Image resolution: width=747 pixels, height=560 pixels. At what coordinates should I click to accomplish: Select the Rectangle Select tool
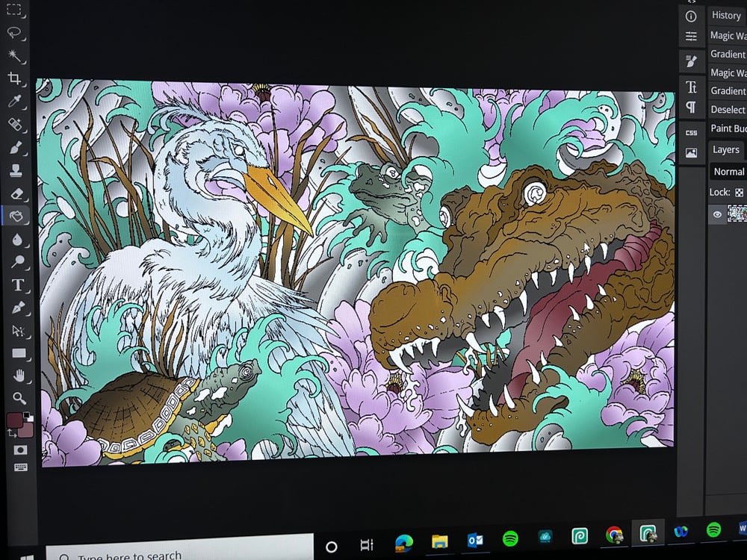click(14, 10)
